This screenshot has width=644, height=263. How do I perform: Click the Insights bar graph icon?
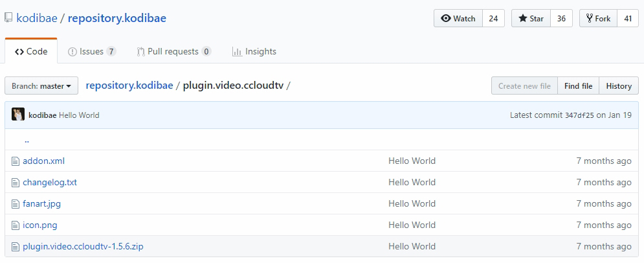coord(237,52)
